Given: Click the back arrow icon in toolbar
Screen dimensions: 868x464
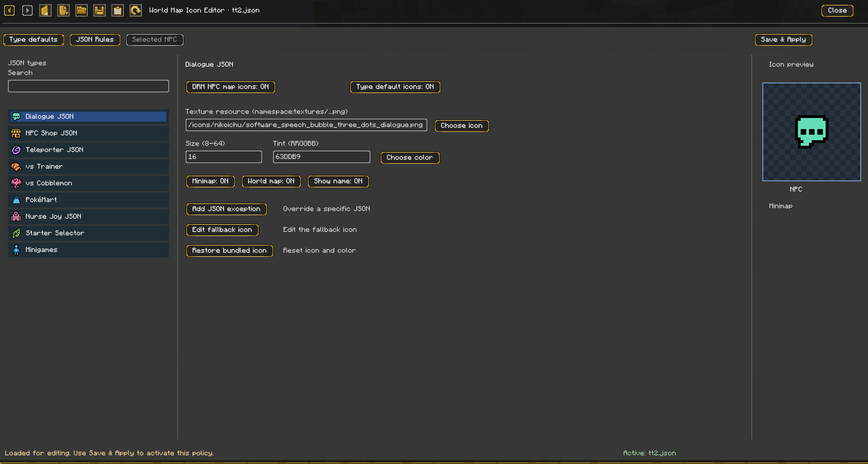Looking at the screenshot, I should (9, 10).
